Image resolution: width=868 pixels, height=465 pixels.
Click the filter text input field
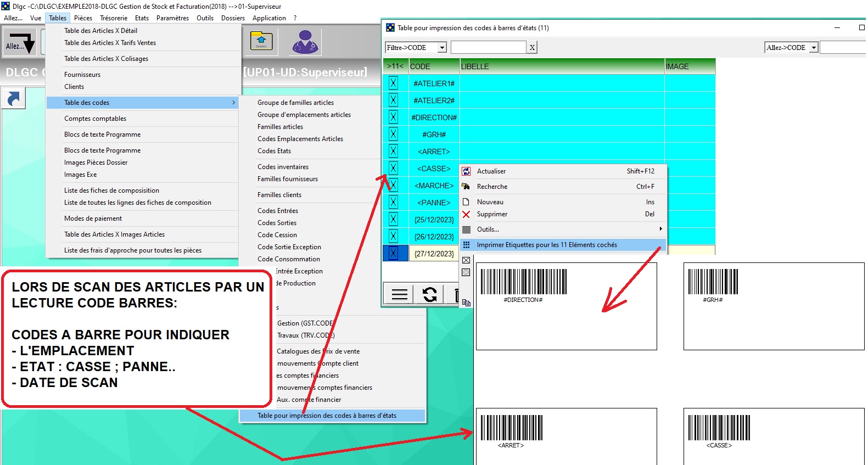pyautogui.click(x=488, y=48)
